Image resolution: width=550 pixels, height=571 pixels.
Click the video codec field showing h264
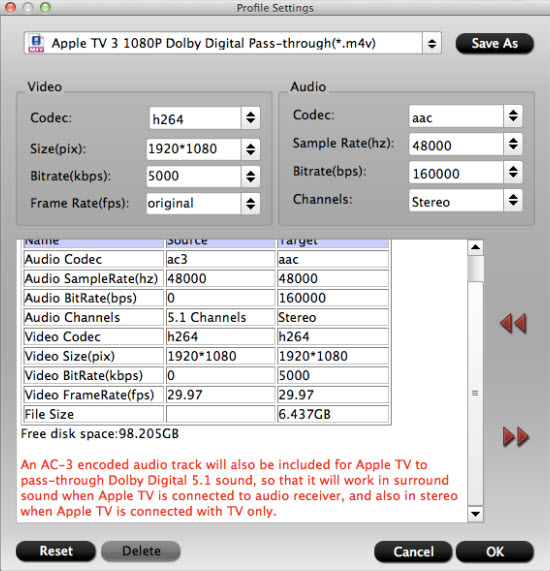[x=195, y=118]
